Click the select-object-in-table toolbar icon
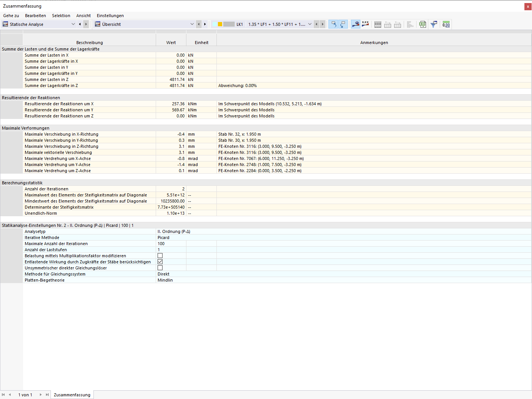The height and width of the screenshot is (399, 532). pos(333,24)
